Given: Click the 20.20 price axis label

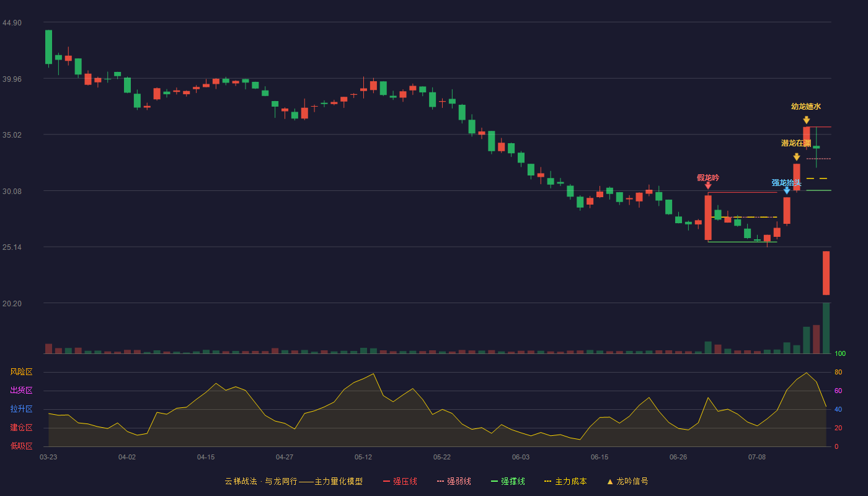Looking at the screenshot, I should coord(12,304).
